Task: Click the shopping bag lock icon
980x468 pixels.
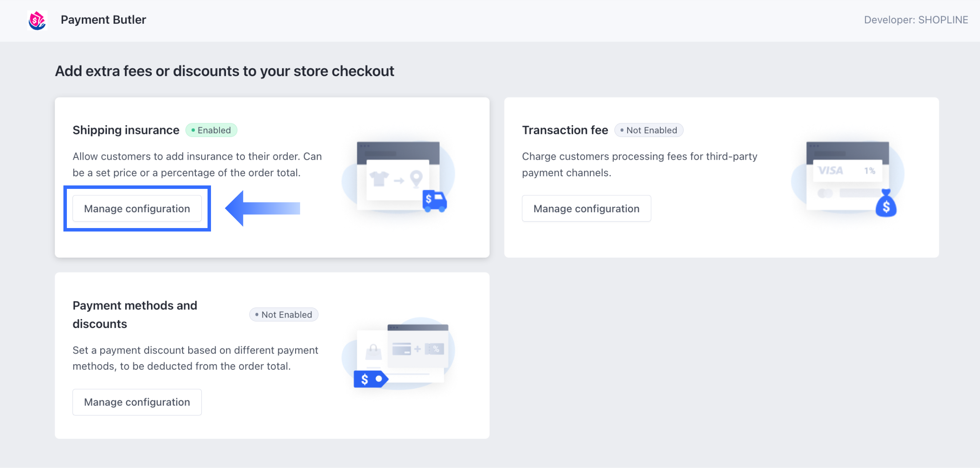Action: point(373,351)
